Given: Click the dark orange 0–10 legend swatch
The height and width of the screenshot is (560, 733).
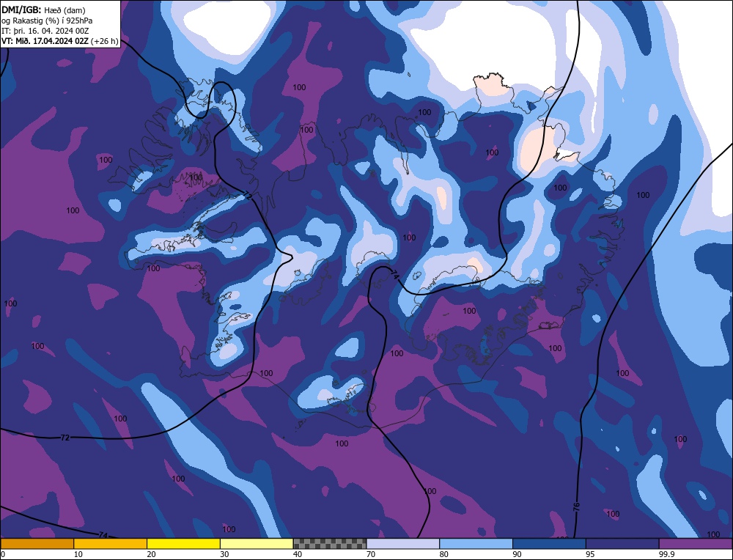Looking at the screenshot, I should pos(37,544).
